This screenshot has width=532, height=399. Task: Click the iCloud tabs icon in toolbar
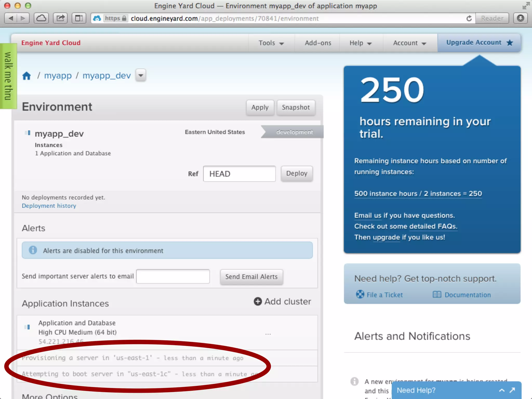(x=41, y=18)
